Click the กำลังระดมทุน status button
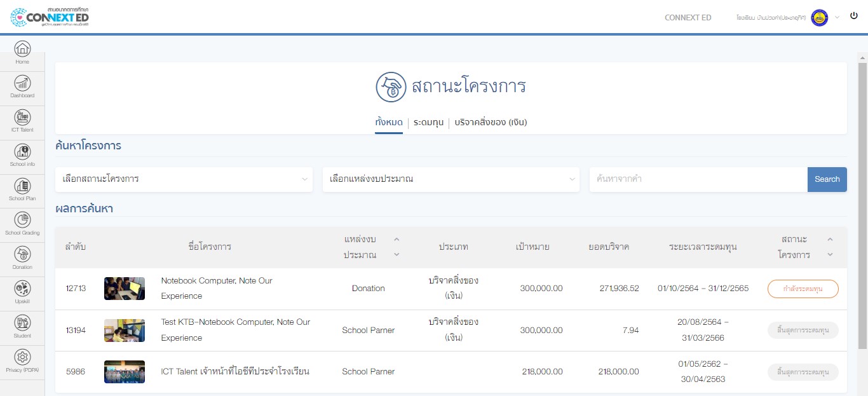The height and width of the screenshot is (396, 868). (x=803, y=289)
